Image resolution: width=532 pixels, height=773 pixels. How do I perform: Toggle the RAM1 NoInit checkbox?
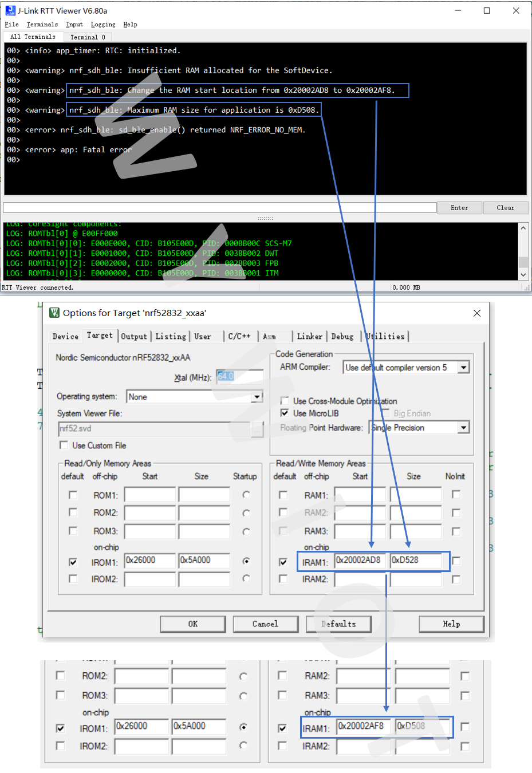[x=456, y=494]
